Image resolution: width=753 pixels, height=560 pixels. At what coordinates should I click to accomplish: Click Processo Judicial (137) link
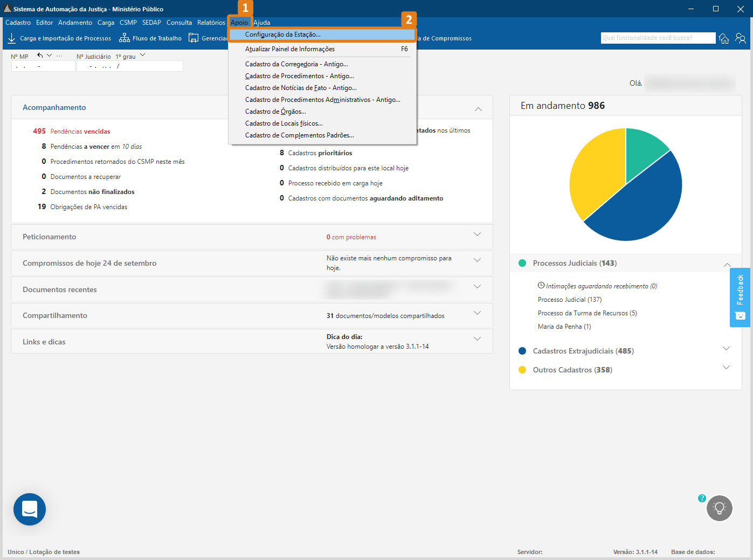point(569,300)
